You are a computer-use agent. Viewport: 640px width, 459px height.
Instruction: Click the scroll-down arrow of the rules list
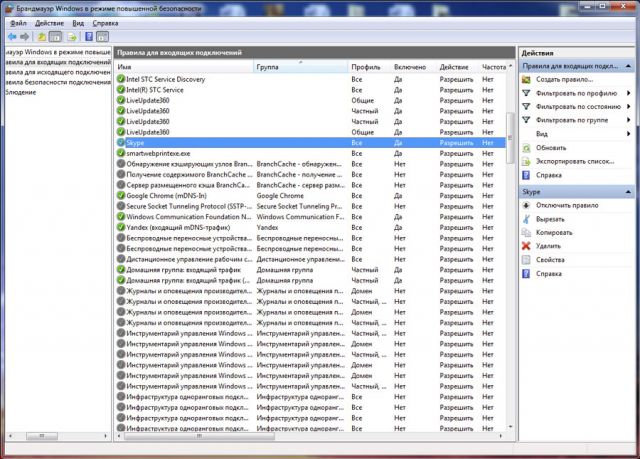(x=510, y=427)
